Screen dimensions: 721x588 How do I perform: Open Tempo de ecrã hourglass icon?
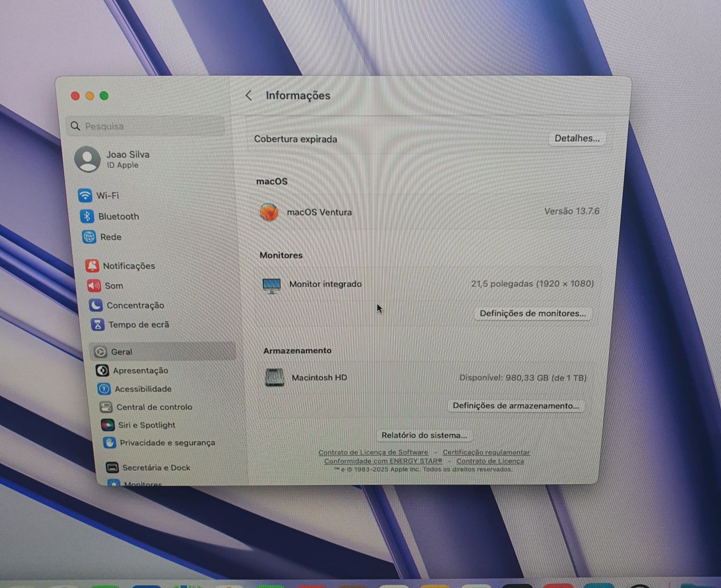pos(98,324)
